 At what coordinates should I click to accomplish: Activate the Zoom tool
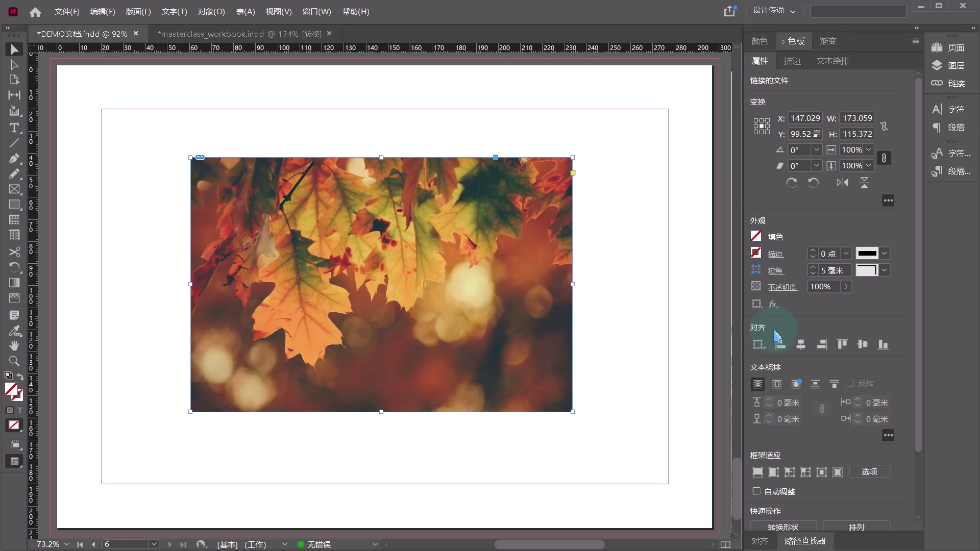(14, 361)
